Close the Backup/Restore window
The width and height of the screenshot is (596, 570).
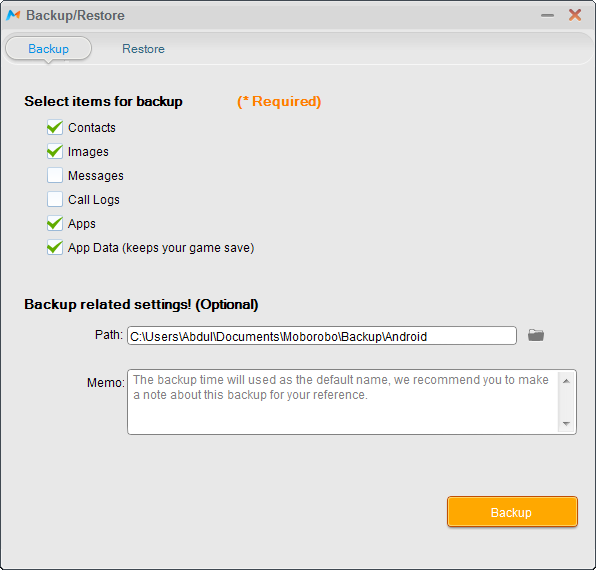point(575,15)
